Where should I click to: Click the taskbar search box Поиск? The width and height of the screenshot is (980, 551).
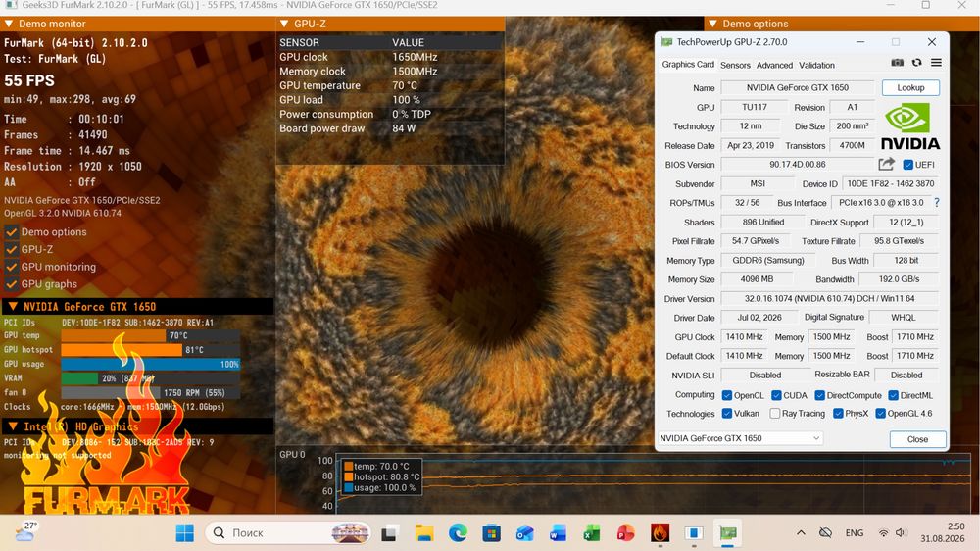coord(287,533)
